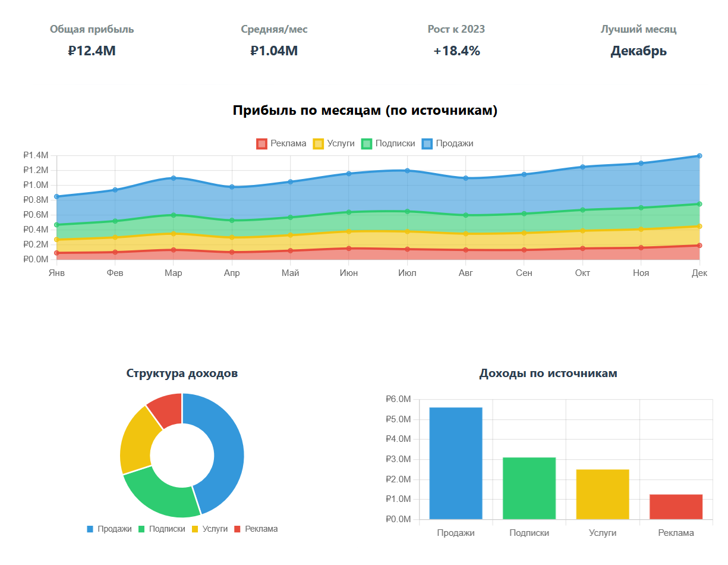Select March point on blue Продажи line

point(173,178)
